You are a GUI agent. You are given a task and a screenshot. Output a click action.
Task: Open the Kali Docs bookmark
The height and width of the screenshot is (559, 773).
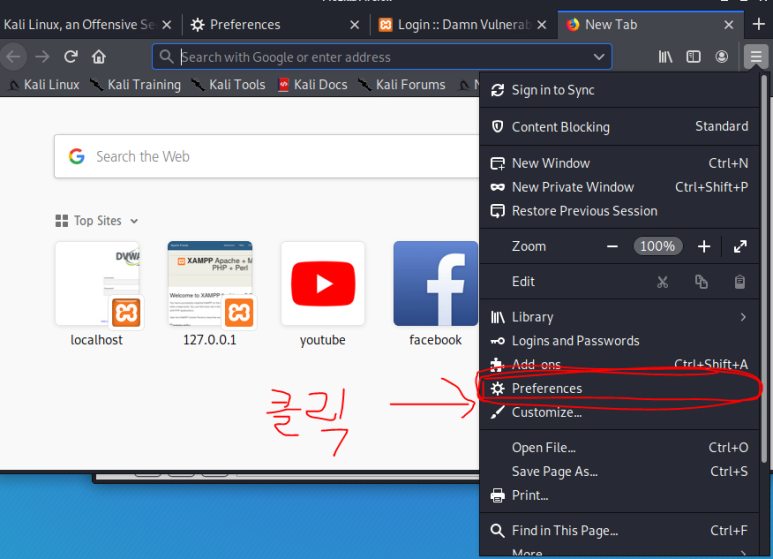coord(313,85)
